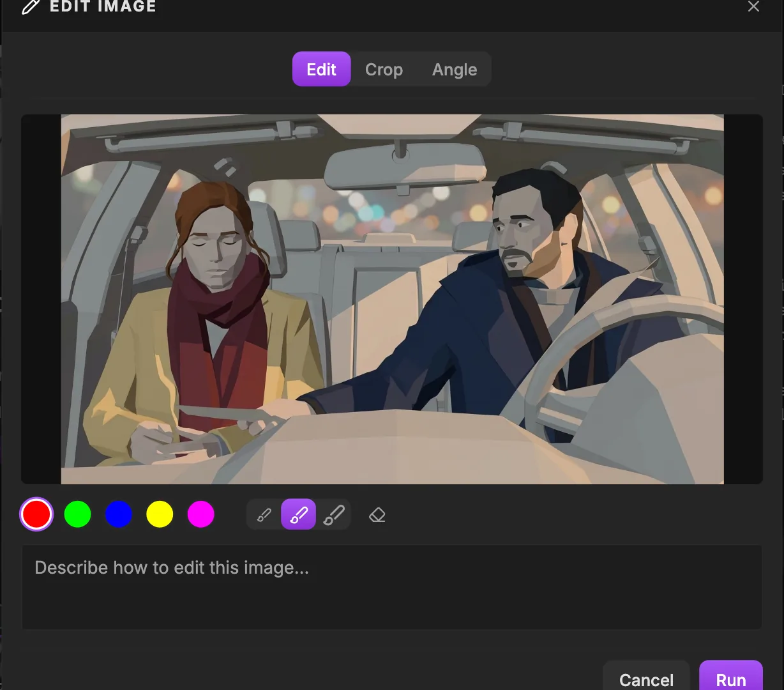Pick the green brush color

point(77,514)
